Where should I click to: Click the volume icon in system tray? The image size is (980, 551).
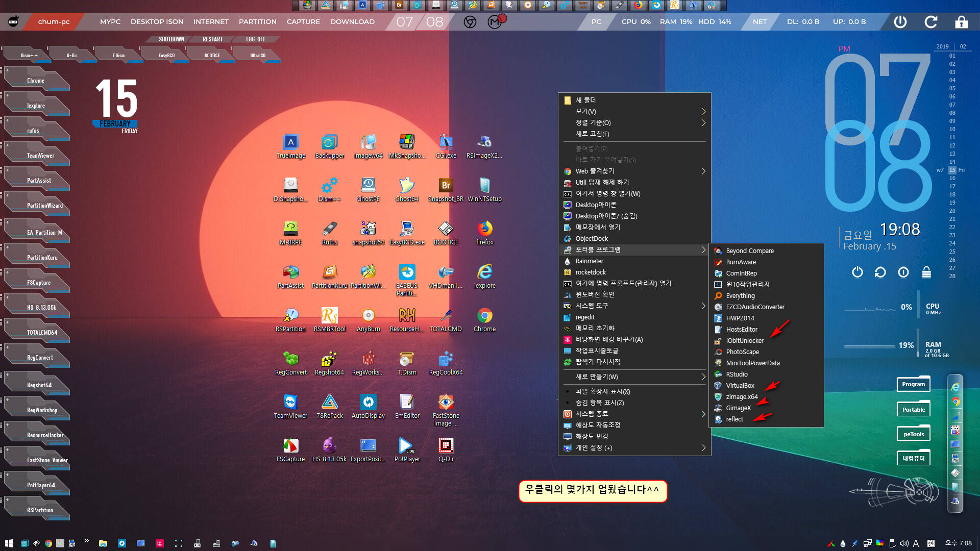click(904, 543)
